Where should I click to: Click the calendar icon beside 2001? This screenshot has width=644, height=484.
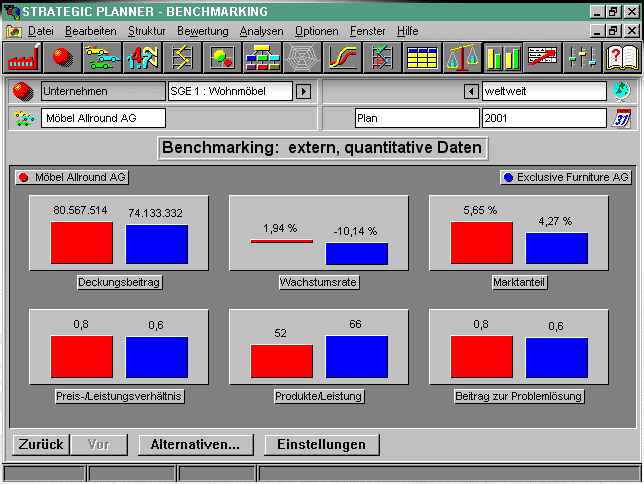(x=622, y=119)
